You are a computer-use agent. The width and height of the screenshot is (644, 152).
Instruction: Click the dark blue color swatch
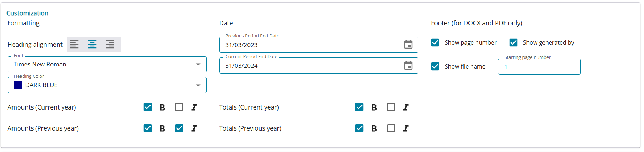click(18, 85)
